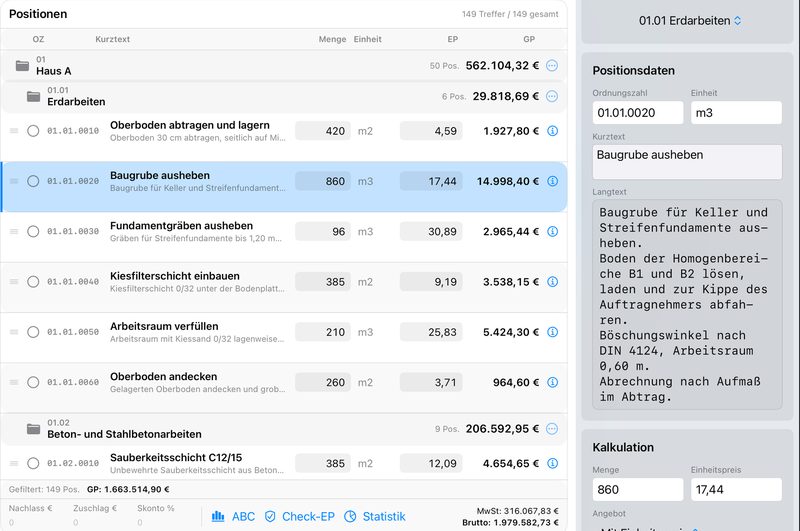Select the Fundamentgräben ausheben title text
800x531 pixels.
(181, 225)
